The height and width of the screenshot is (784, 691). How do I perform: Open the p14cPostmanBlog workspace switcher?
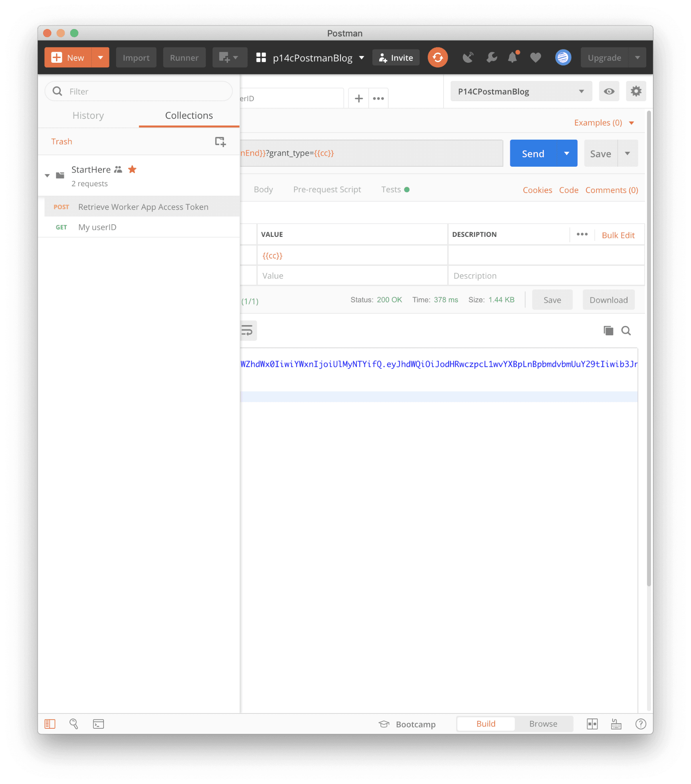[x=310, y=58]
